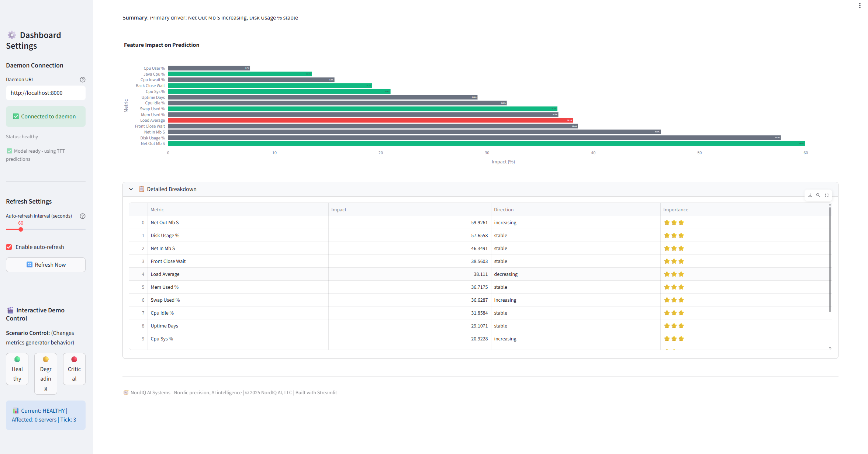868x454 pixels.
Task: Click the Current HEALTHY status banner
Action: (x=45, y=415)
